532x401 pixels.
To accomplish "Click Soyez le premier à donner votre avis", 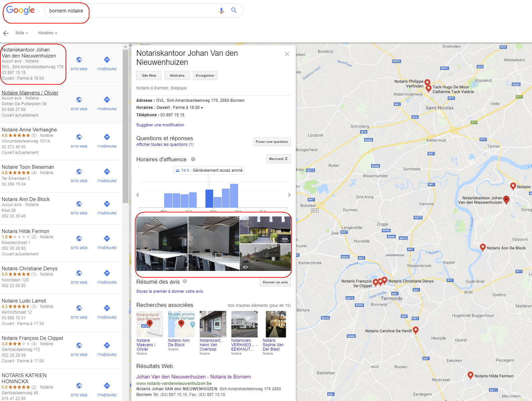I will tap(170, 291).
